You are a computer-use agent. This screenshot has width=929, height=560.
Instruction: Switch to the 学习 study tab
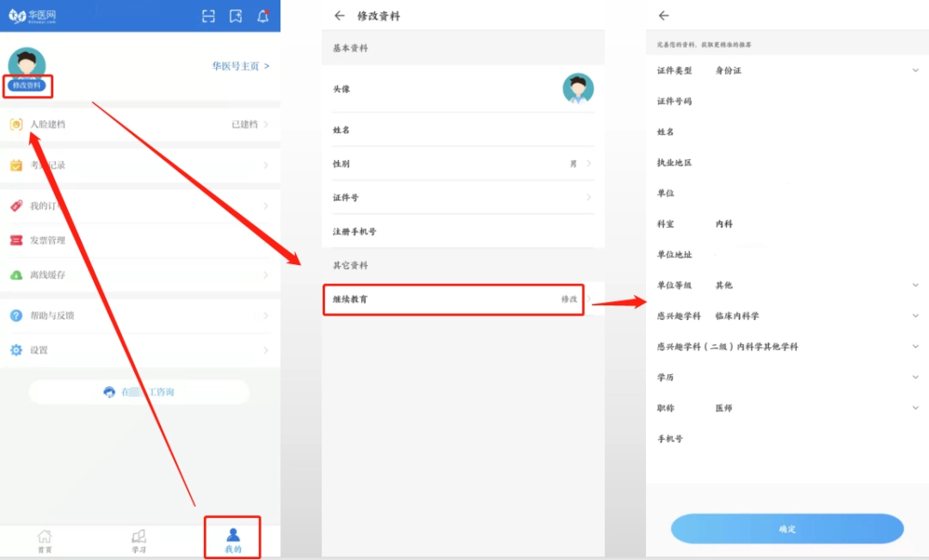(138, 540)
